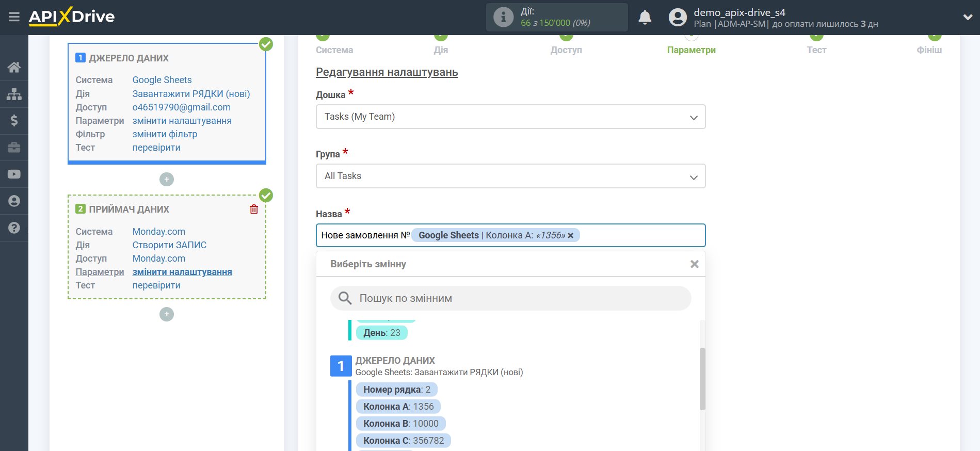This screenshot has height=451, width=980.
Task: Insert Колонка C: 356782 variable
Action: pos(404,441)
